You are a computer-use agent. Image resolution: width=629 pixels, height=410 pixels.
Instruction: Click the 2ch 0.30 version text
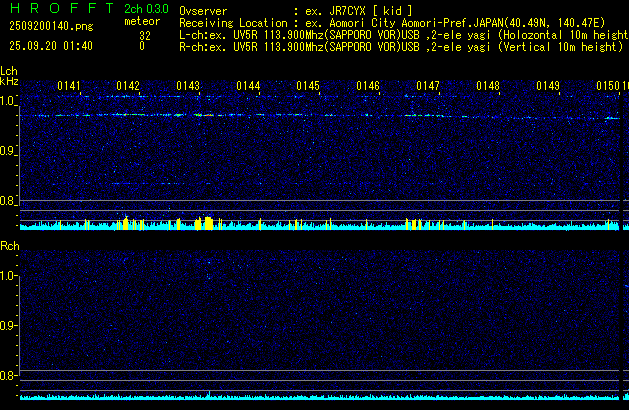(x=146, y=9)
